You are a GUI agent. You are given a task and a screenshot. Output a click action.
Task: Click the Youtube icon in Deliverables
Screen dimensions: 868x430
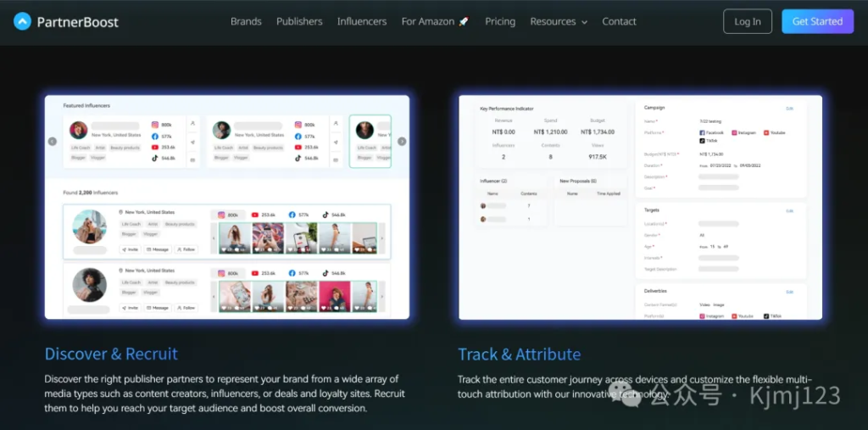735,316
